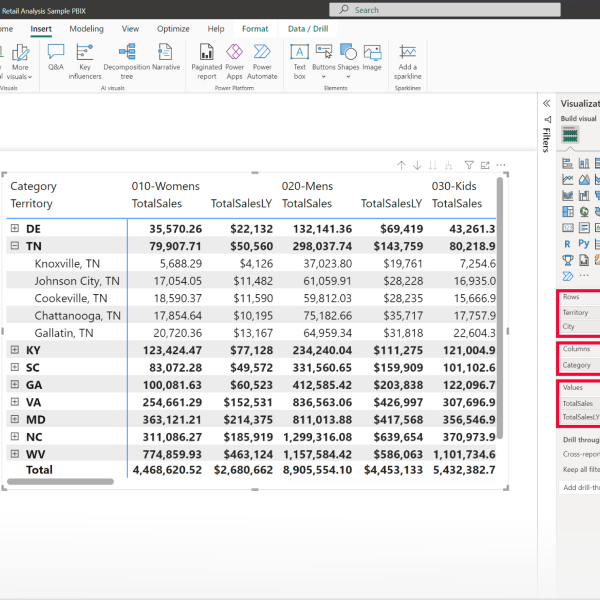600x600 pixels.
Task: Open the View tab
Action: (x=130, y=29)
